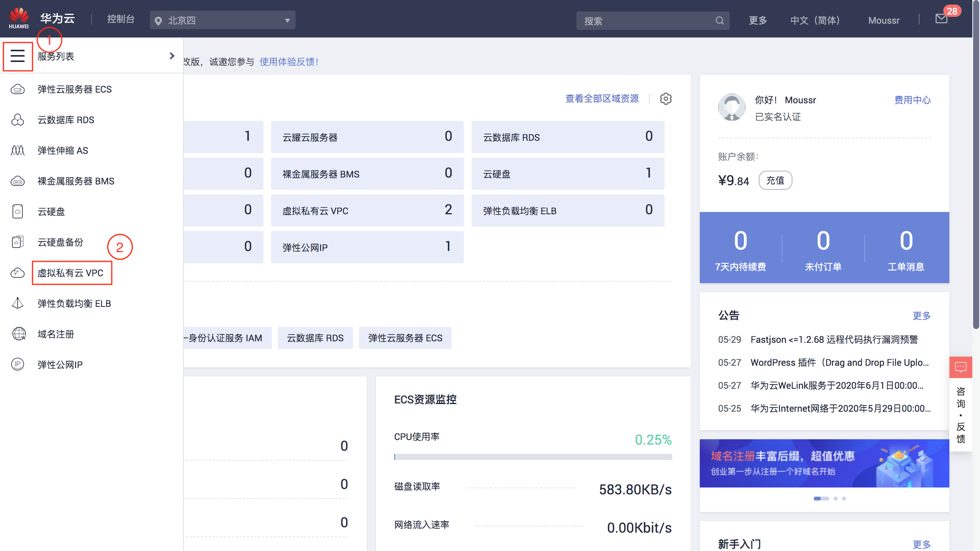Click the 充值 recharge button
Image resolution: width=980 pixels, height=551 pixels.
775,180
